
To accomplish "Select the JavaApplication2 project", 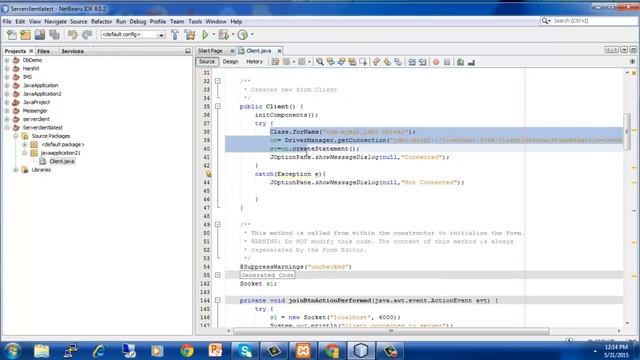I will 42,94.
